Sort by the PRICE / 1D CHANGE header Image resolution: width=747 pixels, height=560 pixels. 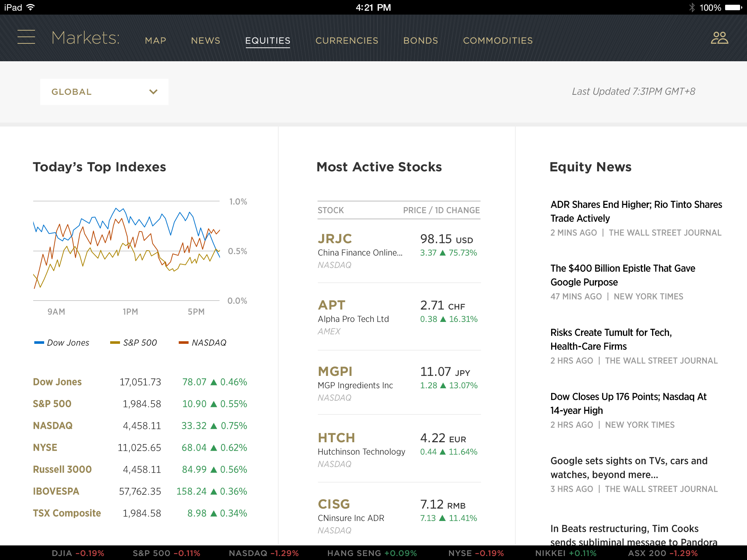[441, 210]
